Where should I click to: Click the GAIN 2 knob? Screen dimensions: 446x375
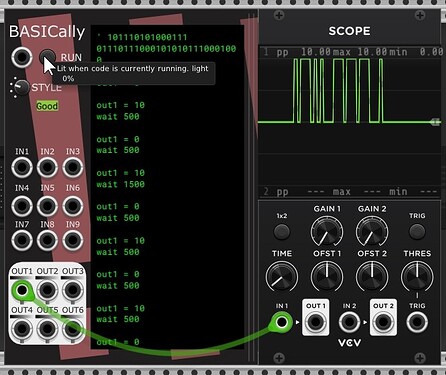pyautogui.click(x=372, y=231)
